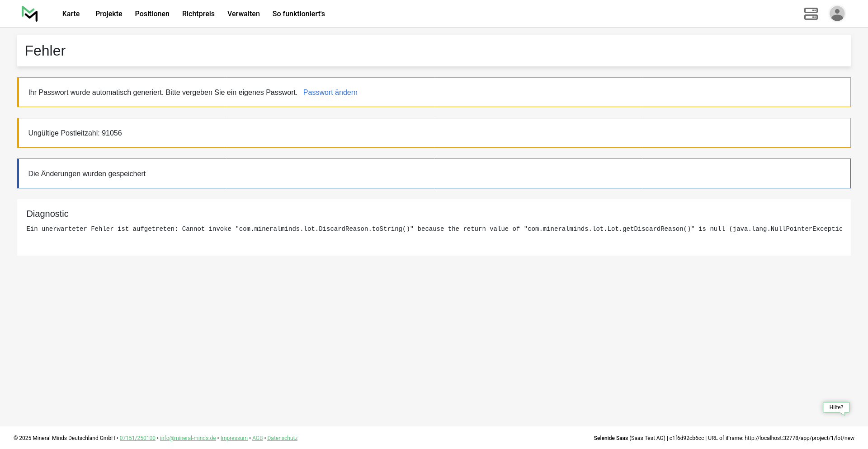Open So funktioniert's page
Viewport: 868px width, 449px height.
pos(298,14)
